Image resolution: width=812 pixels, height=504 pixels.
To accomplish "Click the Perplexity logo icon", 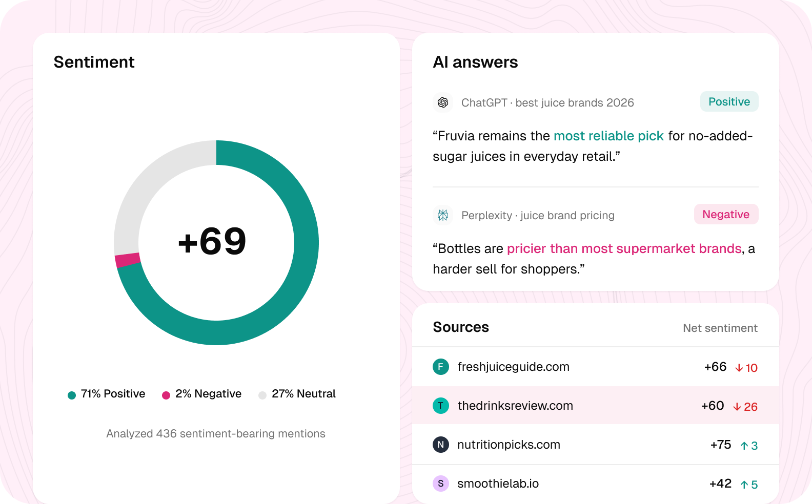I will click(x=443, y=215).
